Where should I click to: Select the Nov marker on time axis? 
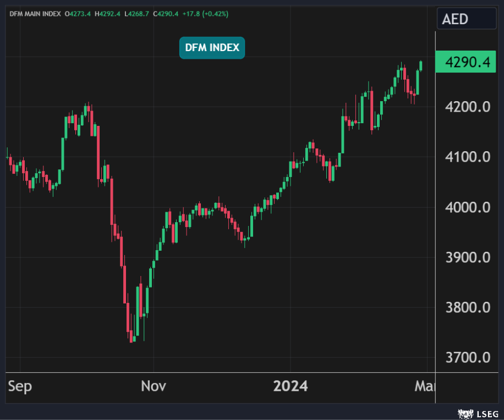tap(154, 386)
